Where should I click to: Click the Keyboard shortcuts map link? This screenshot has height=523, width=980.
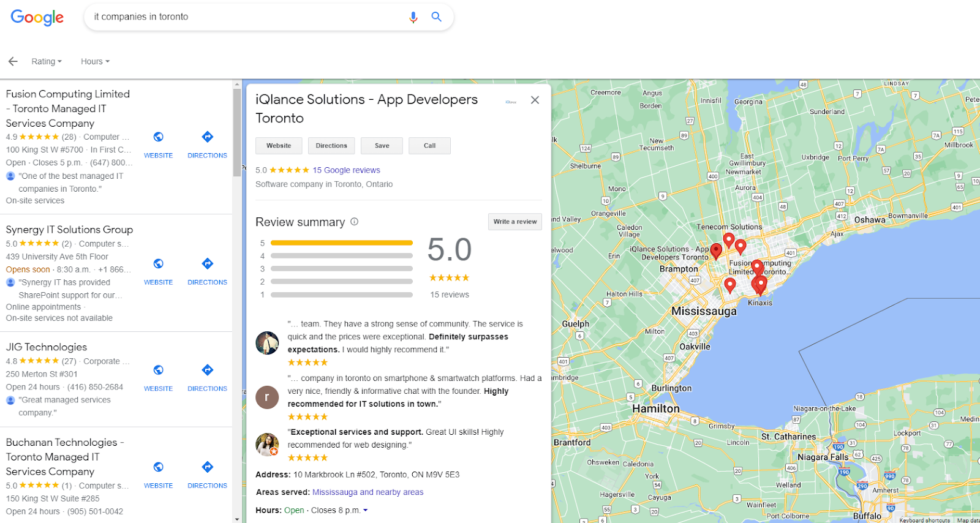[x=924, y=520]
